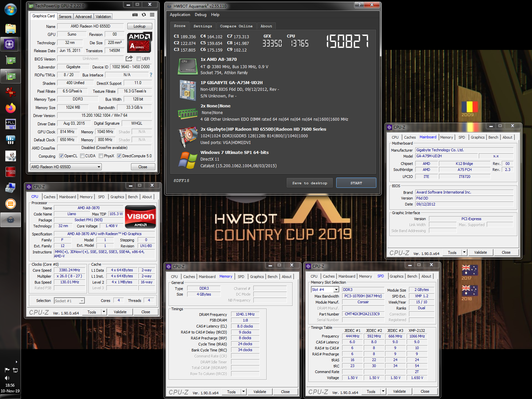The image size is (532, 399).
Task: Click the Aquamark code 8DFF15
Action: click(x=181, y=181)
